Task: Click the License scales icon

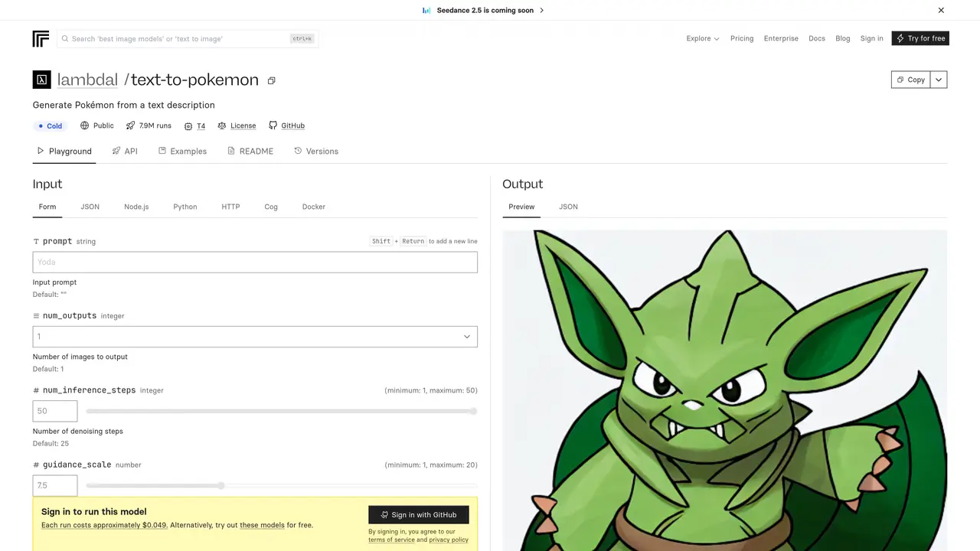Action: click(222, 126)
